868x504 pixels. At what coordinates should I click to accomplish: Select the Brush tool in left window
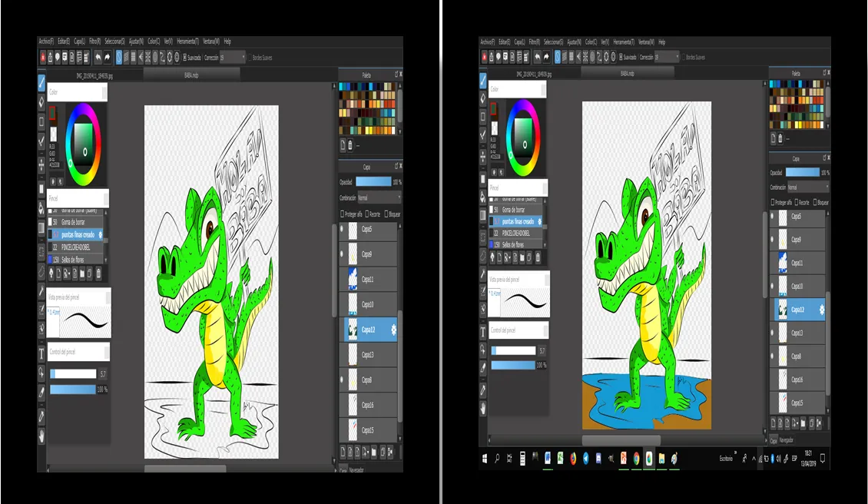[41, 83]
